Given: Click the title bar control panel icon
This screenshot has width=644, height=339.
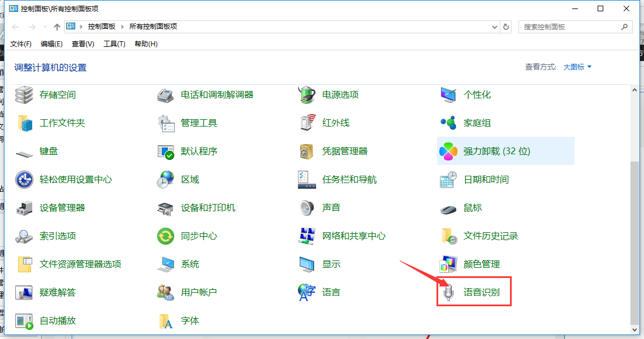Looking at the screenshot, I should [x=14, y=8].
